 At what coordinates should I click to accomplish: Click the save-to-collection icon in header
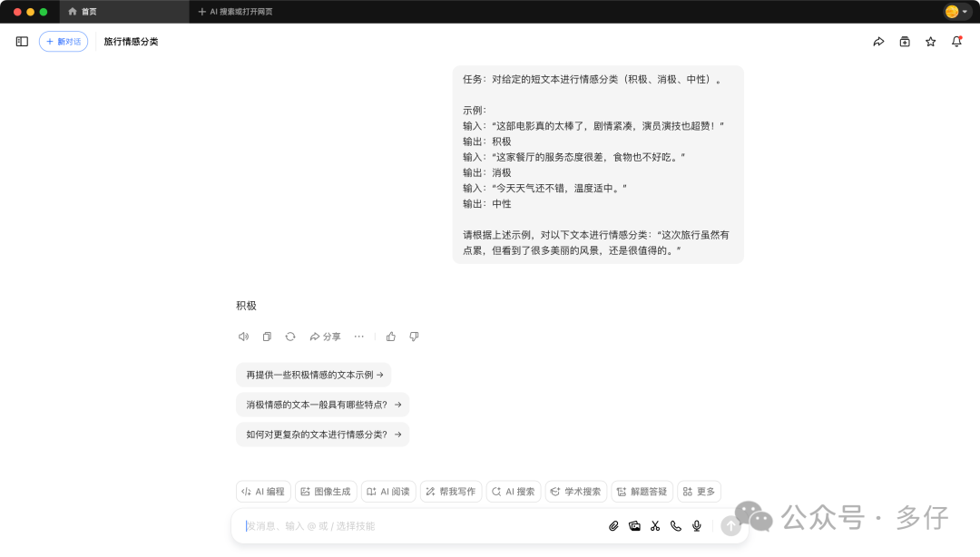click(x=905, y=42)
